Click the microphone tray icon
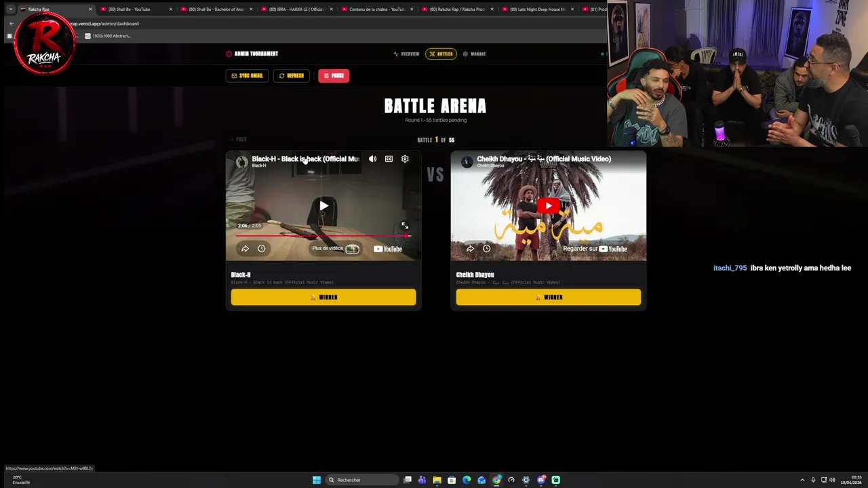 (x=813, y=480)
